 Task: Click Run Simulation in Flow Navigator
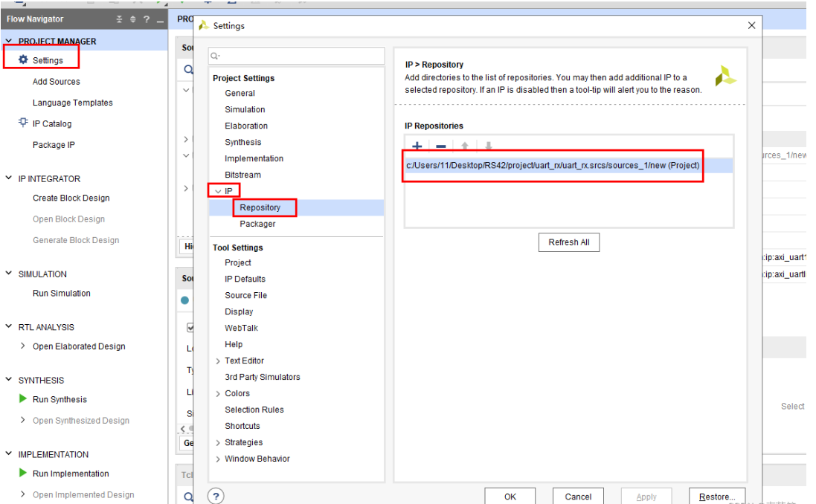[62, 293]
